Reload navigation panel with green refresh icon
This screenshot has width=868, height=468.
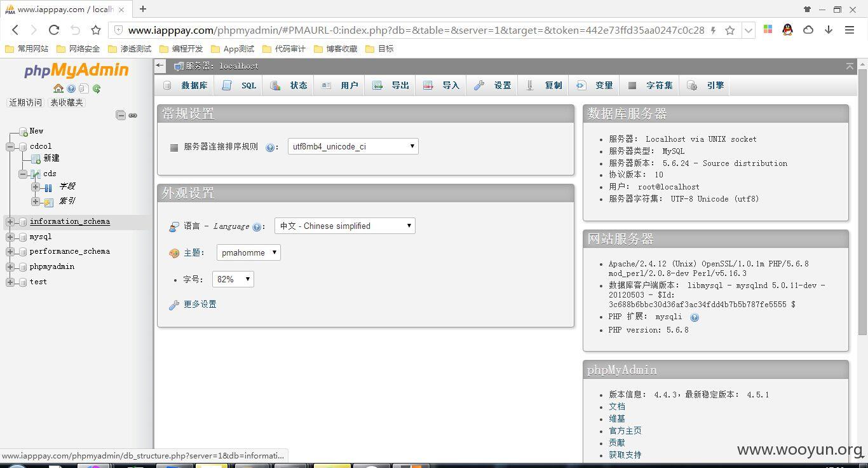[97, 88]
